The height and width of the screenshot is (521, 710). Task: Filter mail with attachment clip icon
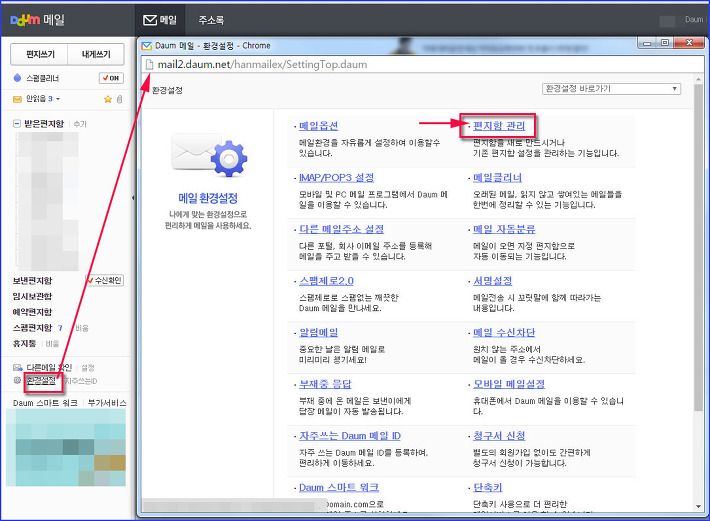pos(119,99)
